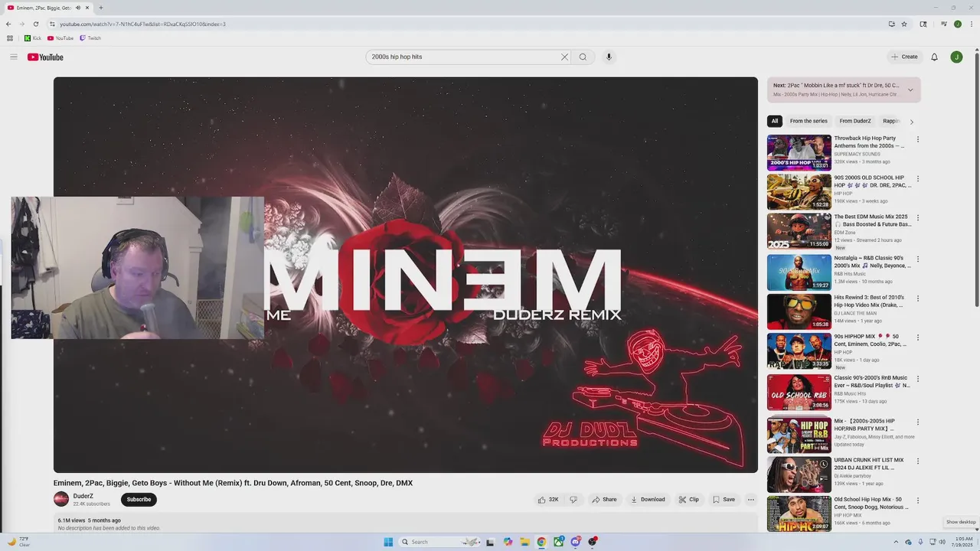Open Discord from taskbar
980x551 pixels.
coord(575,542)
